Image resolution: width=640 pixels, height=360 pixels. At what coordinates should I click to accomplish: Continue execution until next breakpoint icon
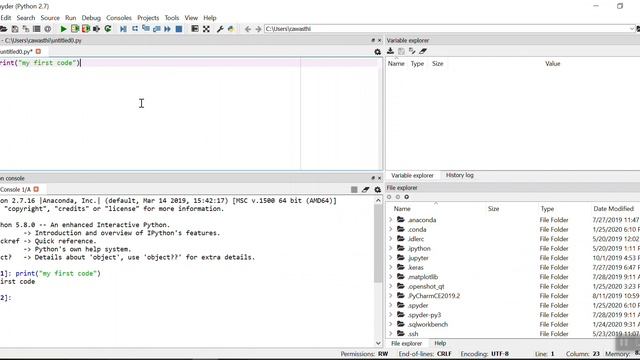pyautogui.click(x=168, y=29)
